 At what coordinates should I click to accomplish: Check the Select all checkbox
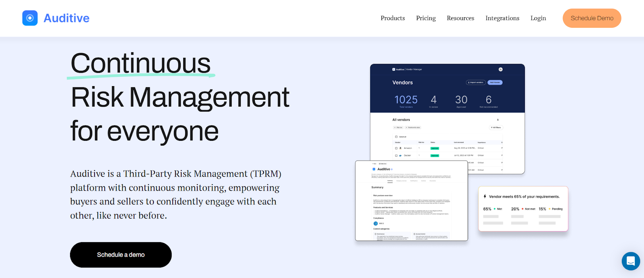pyautogui.click(x=396, y=137)
